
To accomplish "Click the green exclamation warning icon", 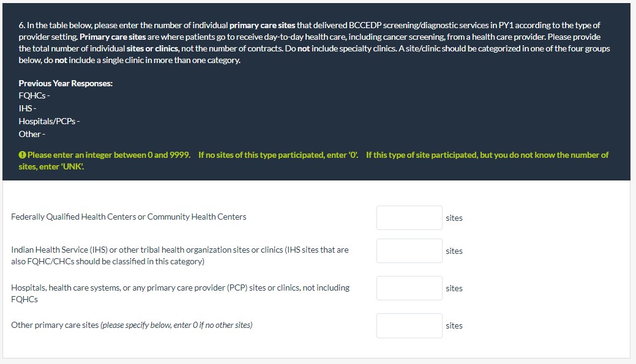I will [22, 155].
